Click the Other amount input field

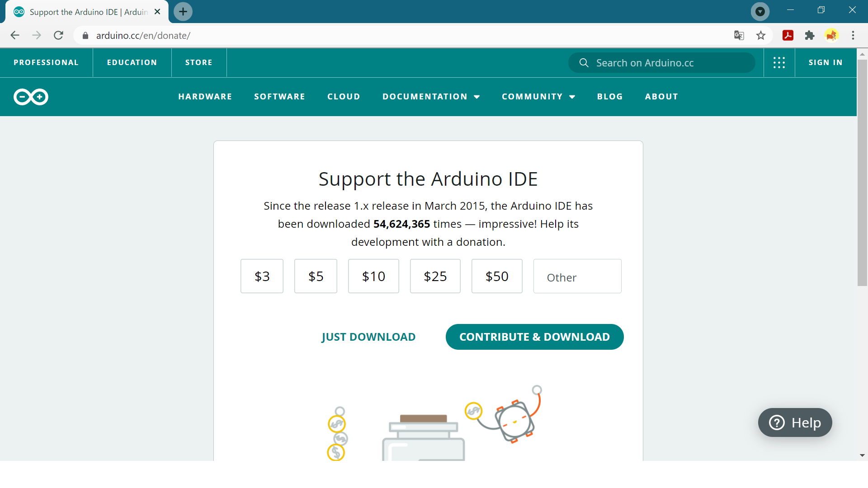point(577,277)
